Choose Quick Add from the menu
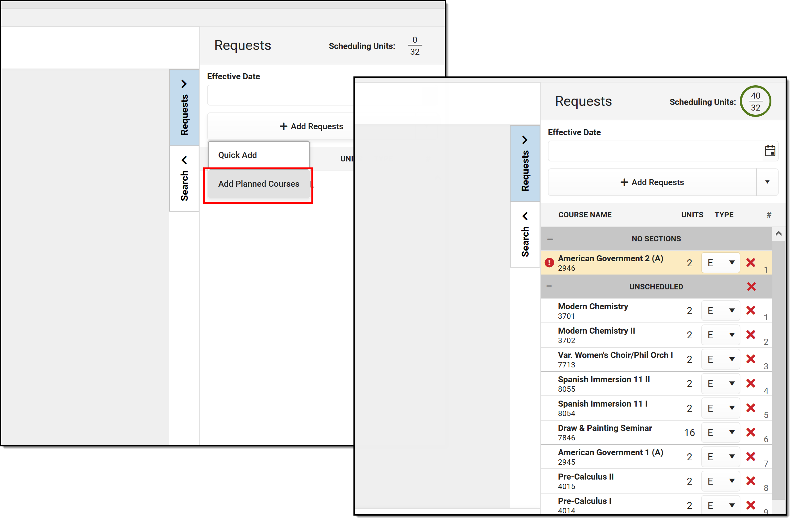The width and height of the screenshot is (803, 532). tap(258, 155)
